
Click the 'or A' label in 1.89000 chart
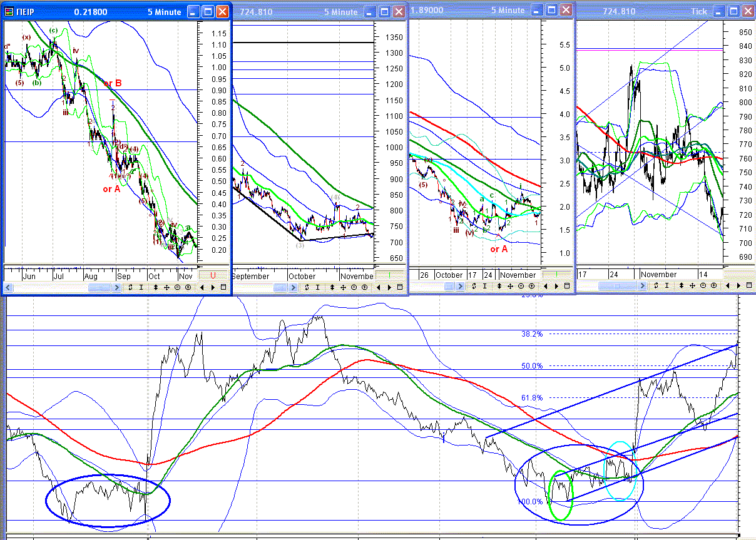499,249
